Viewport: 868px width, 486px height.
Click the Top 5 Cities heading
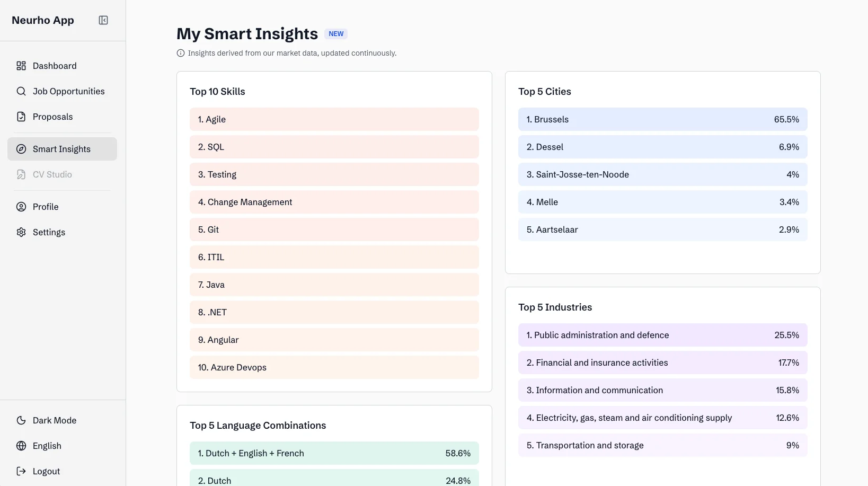[x=545, y=91]
